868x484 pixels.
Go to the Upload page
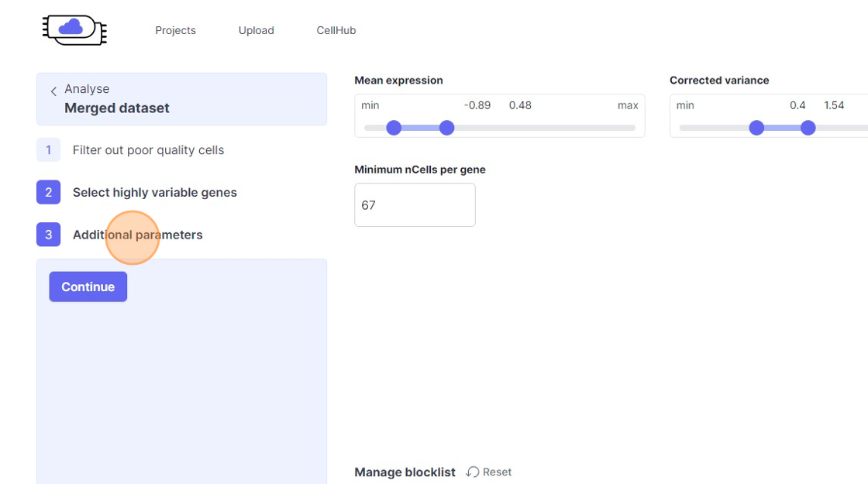257,30
